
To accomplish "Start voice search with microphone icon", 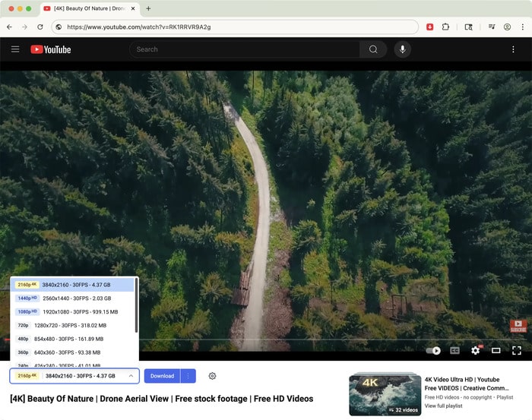I will 402,49.
